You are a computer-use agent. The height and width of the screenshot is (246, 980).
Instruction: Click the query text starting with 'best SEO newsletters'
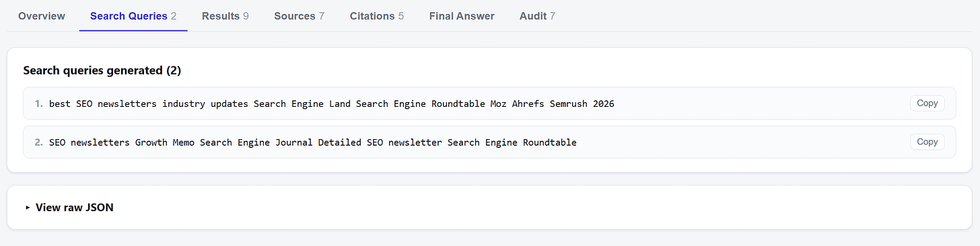pos(331,104)
